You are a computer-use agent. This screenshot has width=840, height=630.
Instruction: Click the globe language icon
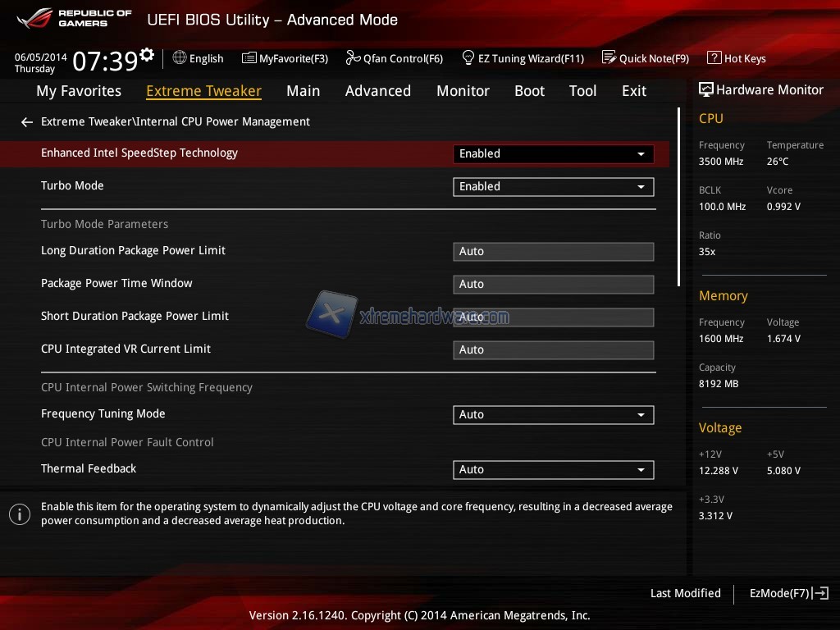tap(180, 58)
